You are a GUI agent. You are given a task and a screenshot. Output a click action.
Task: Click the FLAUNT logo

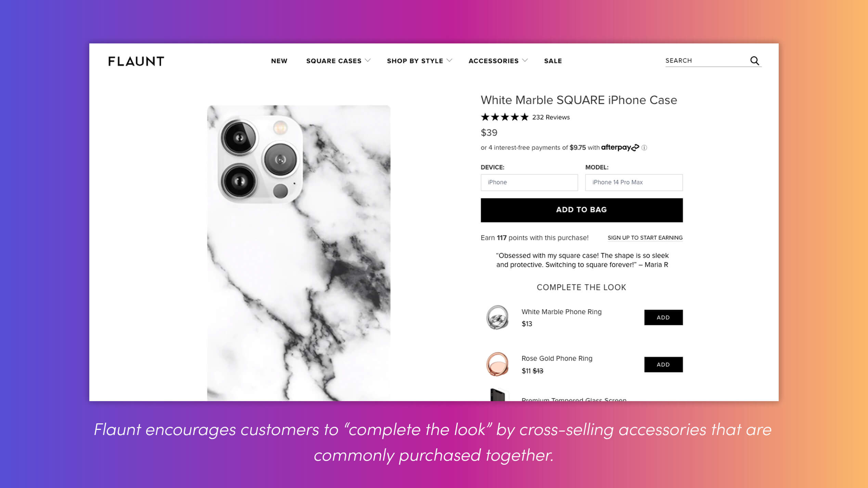coord(136,61)
